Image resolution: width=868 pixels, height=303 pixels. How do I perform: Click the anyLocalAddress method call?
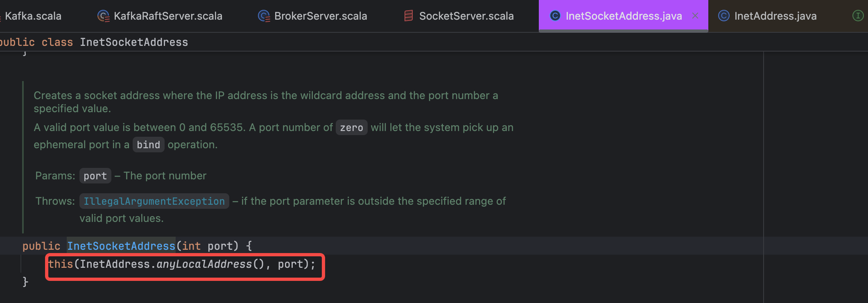tap(204, 264)
